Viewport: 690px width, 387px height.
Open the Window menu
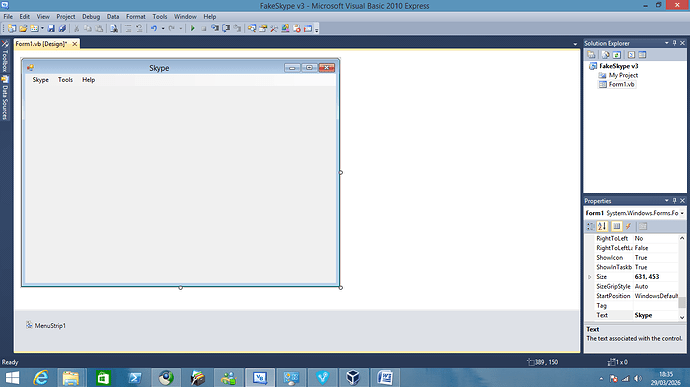pyautogui.click(x=185, y=17)
